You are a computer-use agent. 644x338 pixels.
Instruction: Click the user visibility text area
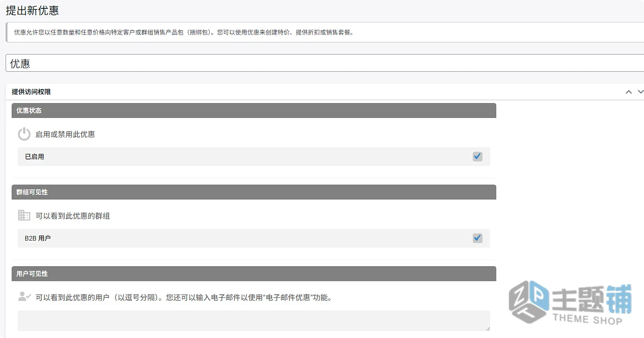coord(254,321)
